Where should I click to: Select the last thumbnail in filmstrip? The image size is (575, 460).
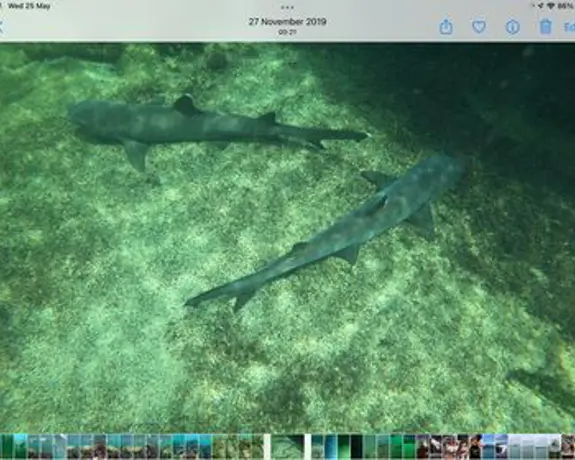[568, 446]
